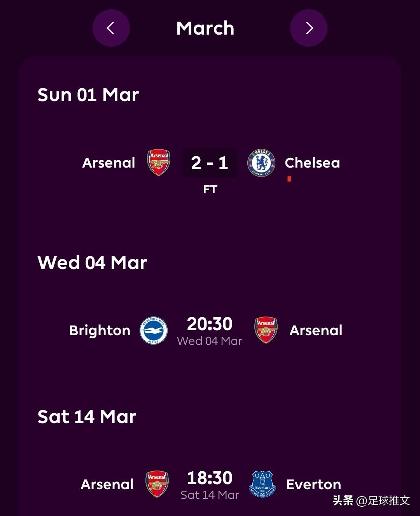The height and width of the screenshot is (516, 420).
Task: Click Arsenal crest in the Everton fixture
Action: click(x=157, y=484)
